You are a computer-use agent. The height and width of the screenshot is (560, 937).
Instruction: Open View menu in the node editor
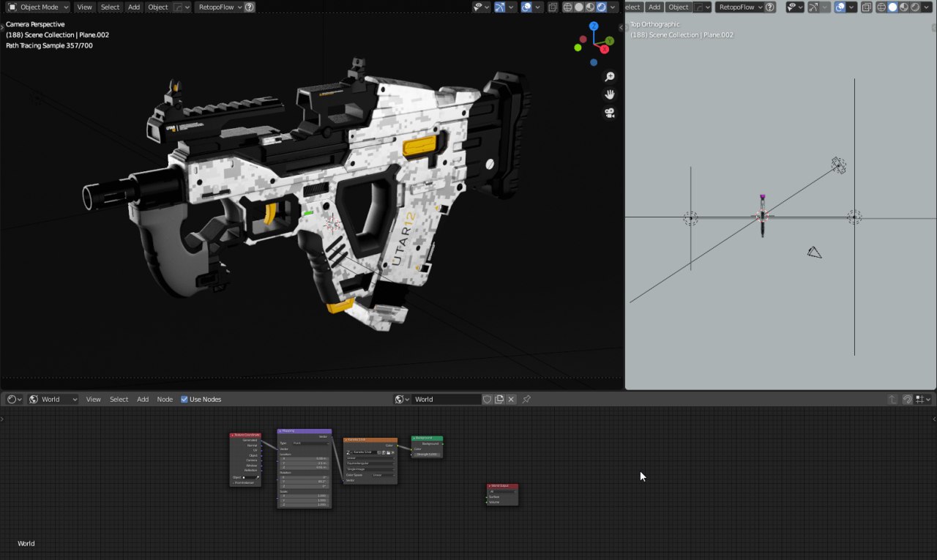click(94, 400)
